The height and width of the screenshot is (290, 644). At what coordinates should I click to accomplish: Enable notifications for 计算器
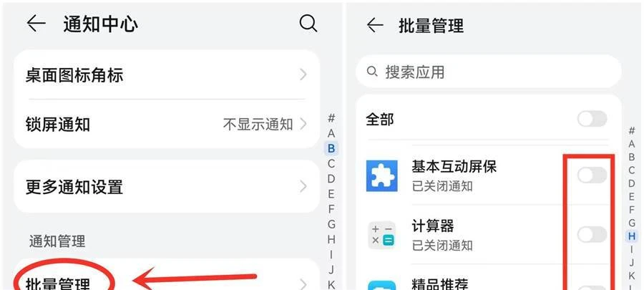(592, 235)
